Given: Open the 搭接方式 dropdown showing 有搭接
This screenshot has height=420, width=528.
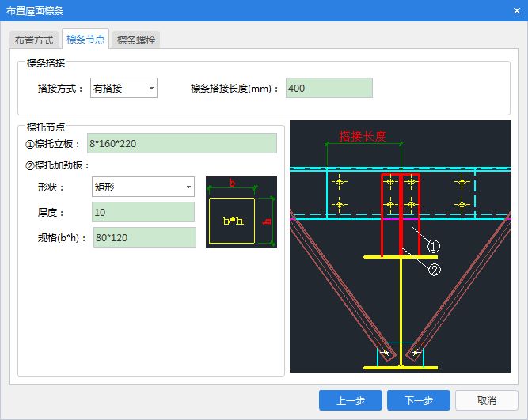Looking at the screenshot, I should tap(123, 88).
